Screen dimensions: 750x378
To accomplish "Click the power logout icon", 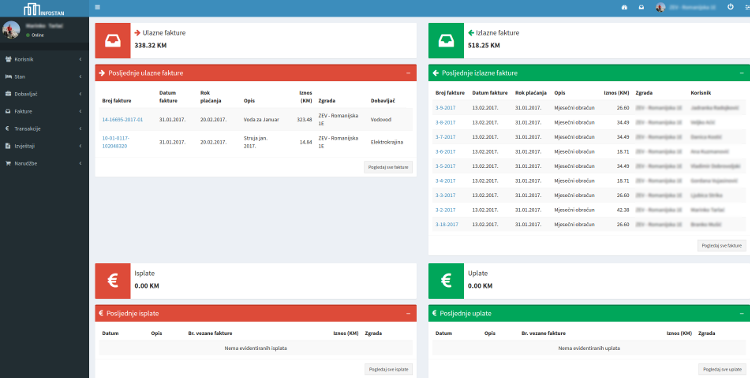I will coord(730,7).
